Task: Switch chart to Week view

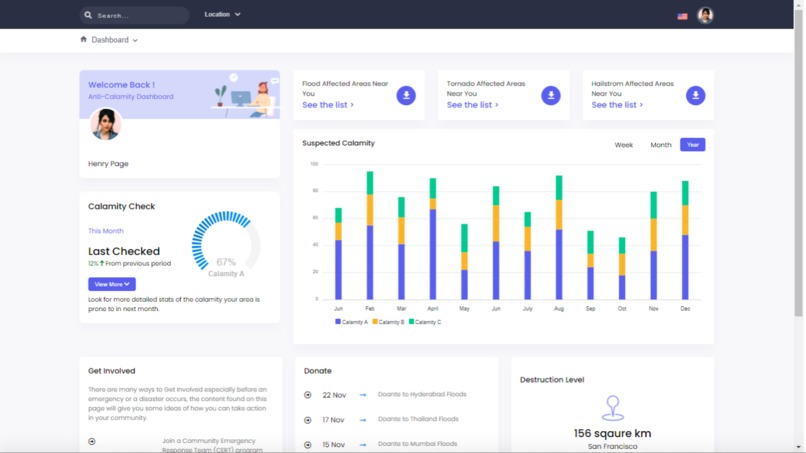Action: click(624, 145)
